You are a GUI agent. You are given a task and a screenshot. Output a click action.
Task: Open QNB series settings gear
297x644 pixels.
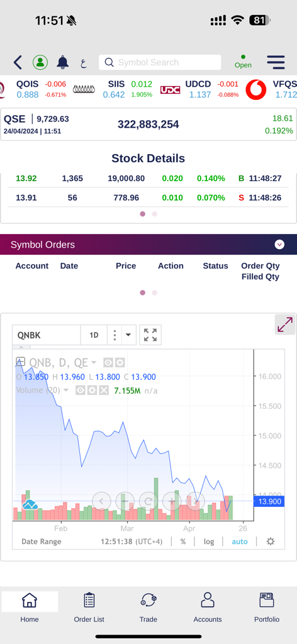(x=120, y=363)
